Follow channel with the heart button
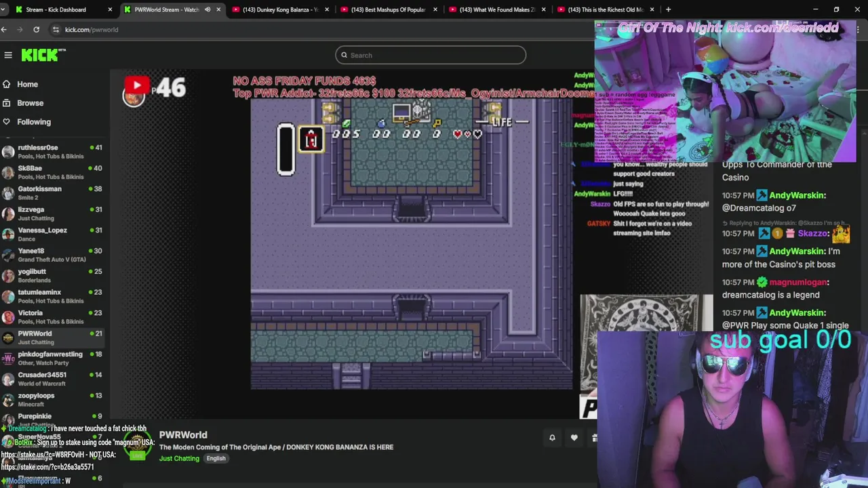The image size is (868, 488). (x=574, y=438)
